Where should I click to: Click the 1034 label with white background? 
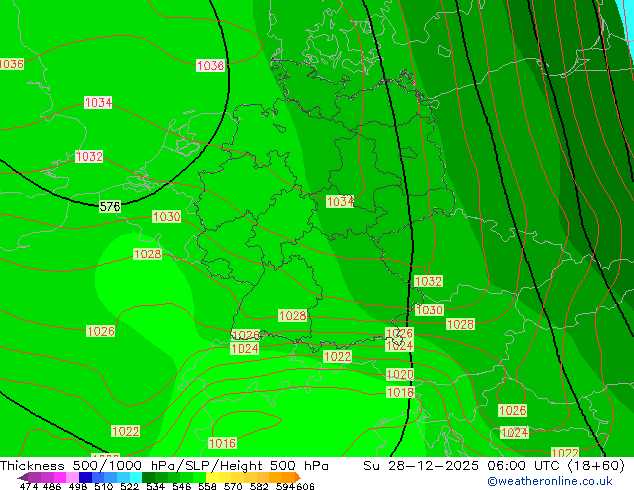98,102
